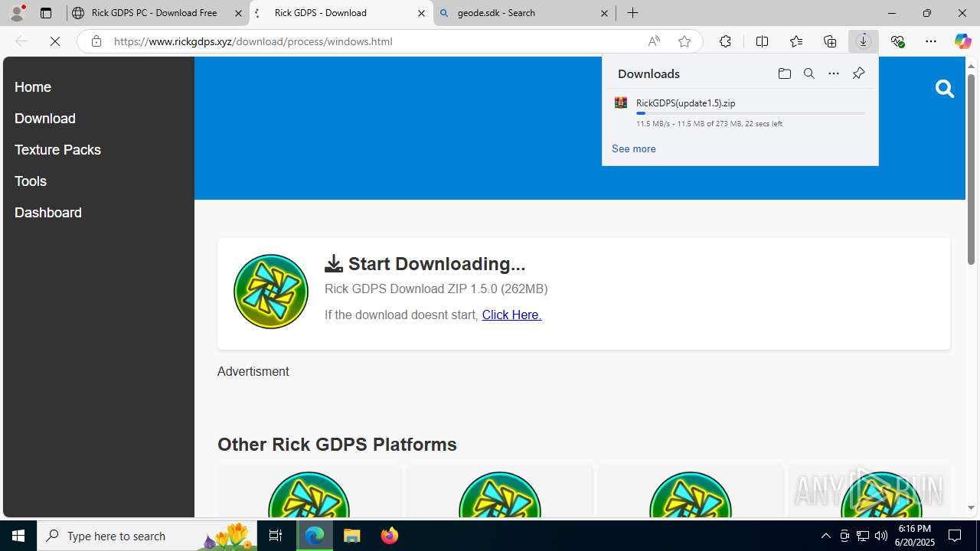The width and height of the screenshot is (980, 551).
Task: Open Tools in site sidebar
Action: tap(31, 181)
